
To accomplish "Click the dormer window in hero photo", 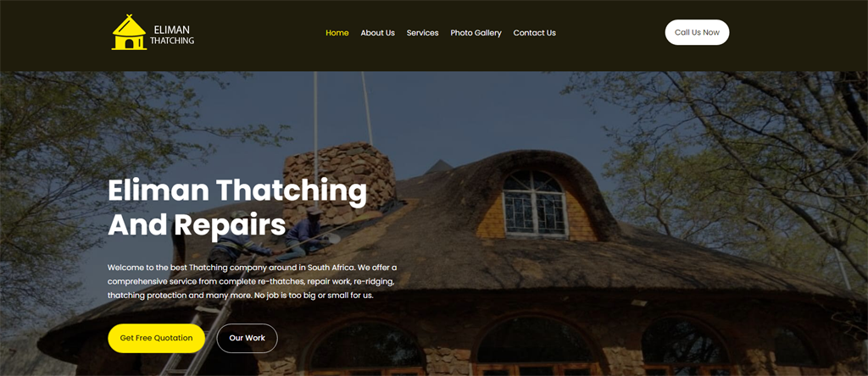I will (x=534, y=203).
